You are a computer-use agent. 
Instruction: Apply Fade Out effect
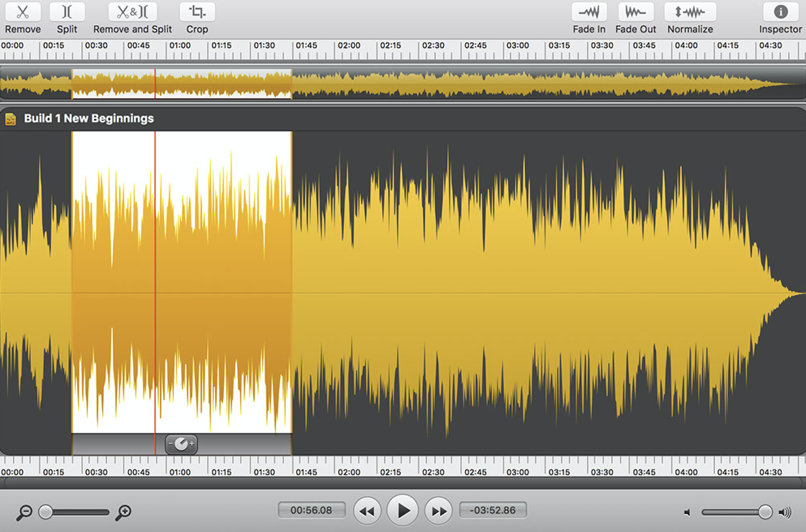pos(636,12)
